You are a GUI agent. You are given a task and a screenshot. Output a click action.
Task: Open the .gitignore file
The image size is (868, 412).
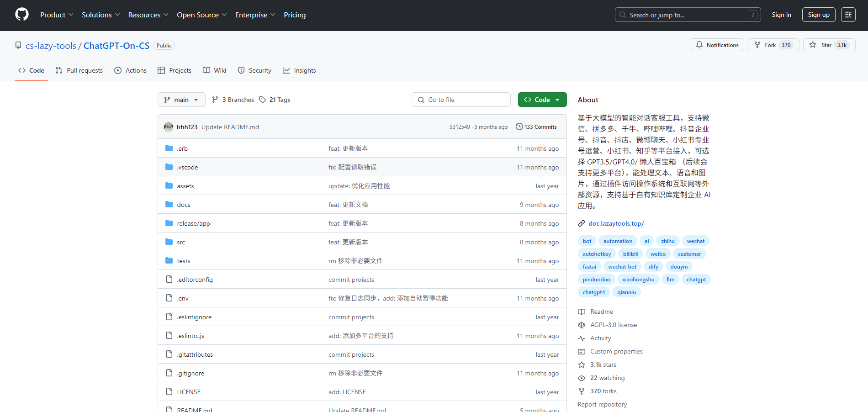click(x=191, y=373)
